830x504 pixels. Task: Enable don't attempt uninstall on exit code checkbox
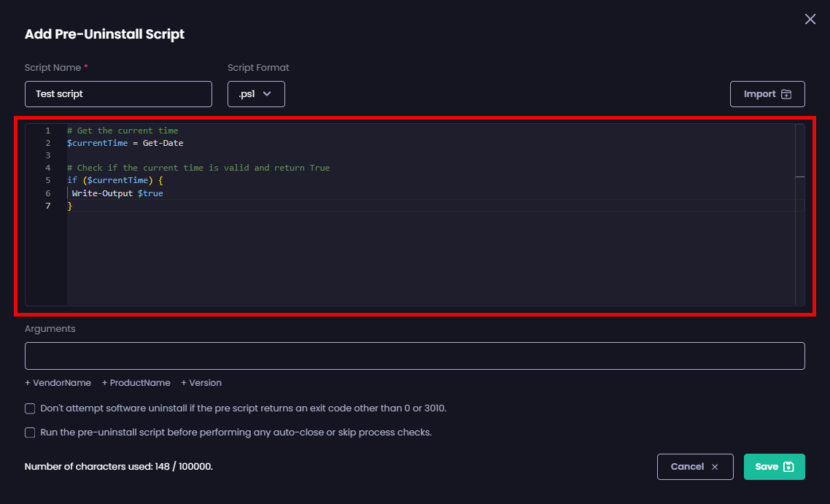coord(30,408)
